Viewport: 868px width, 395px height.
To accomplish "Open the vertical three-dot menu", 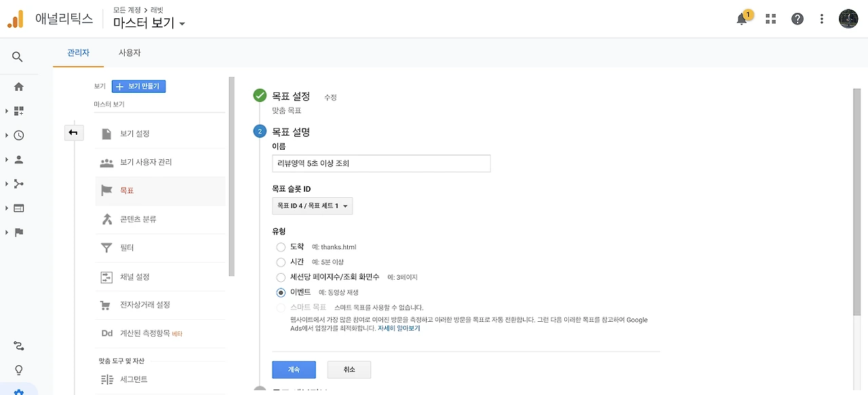I will click(822, 19).
